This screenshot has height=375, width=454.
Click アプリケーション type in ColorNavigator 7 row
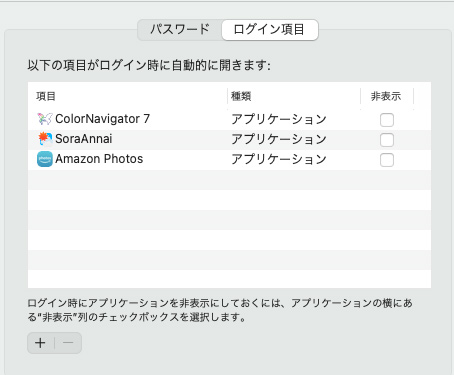point(279,119)
